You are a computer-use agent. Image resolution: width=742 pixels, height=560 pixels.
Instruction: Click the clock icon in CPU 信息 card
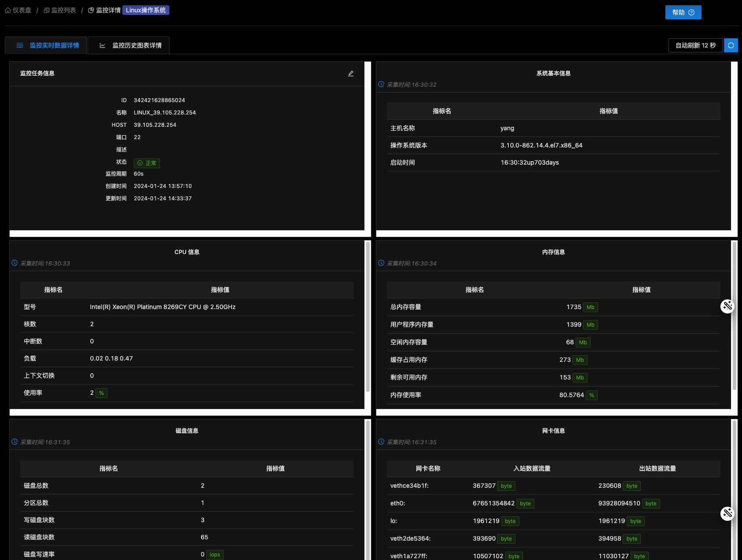click(x=15, y=263)
